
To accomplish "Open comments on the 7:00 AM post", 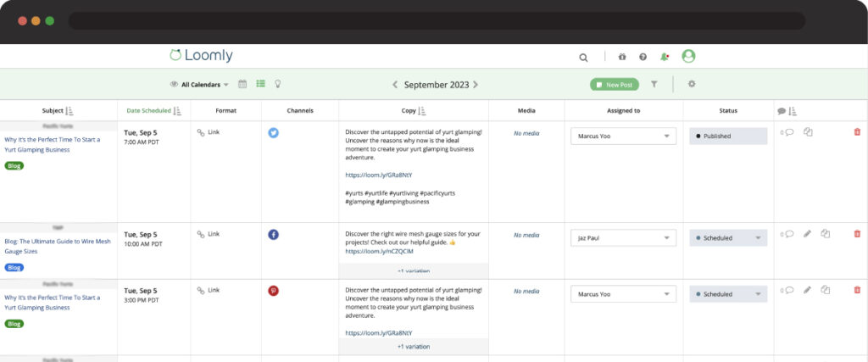I will coord(787,132).
